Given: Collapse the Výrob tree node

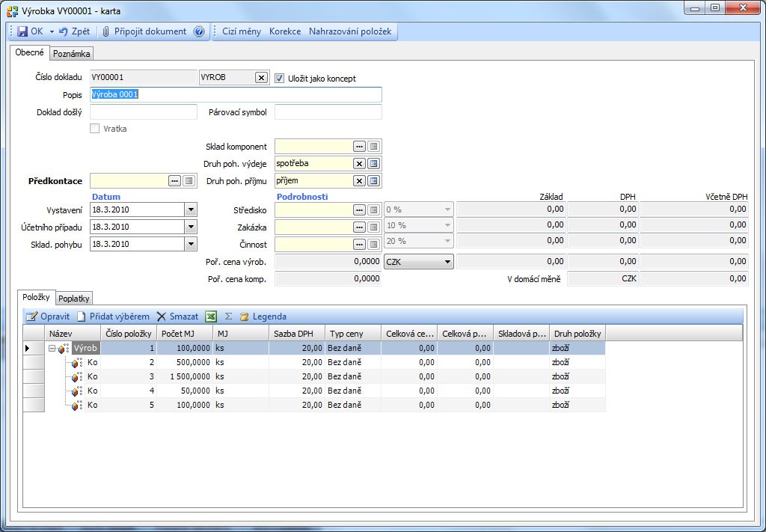Looking at the screenshot, I should pos(52,349).
